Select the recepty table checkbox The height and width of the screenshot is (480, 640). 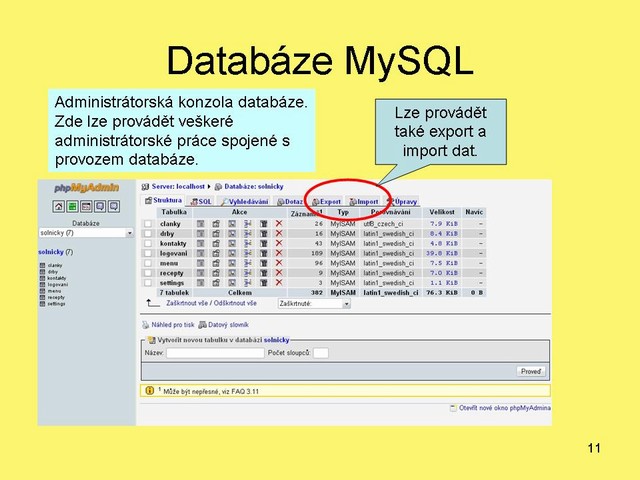click(x=148, y=273)
